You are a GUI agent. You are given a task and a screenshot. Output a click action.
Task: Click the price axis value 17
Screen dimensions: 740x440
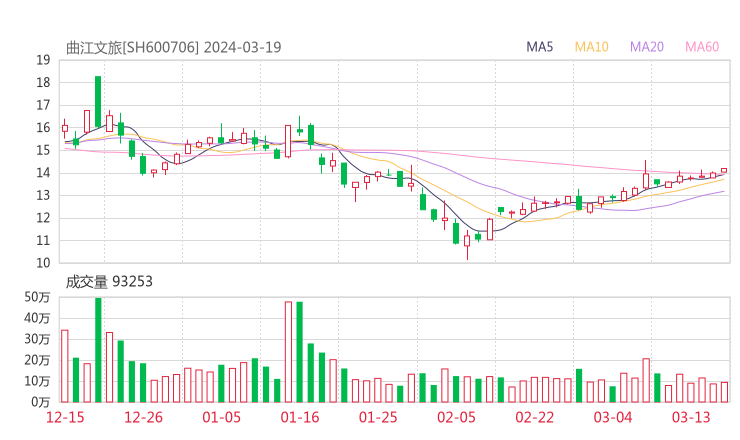[43, 105]
